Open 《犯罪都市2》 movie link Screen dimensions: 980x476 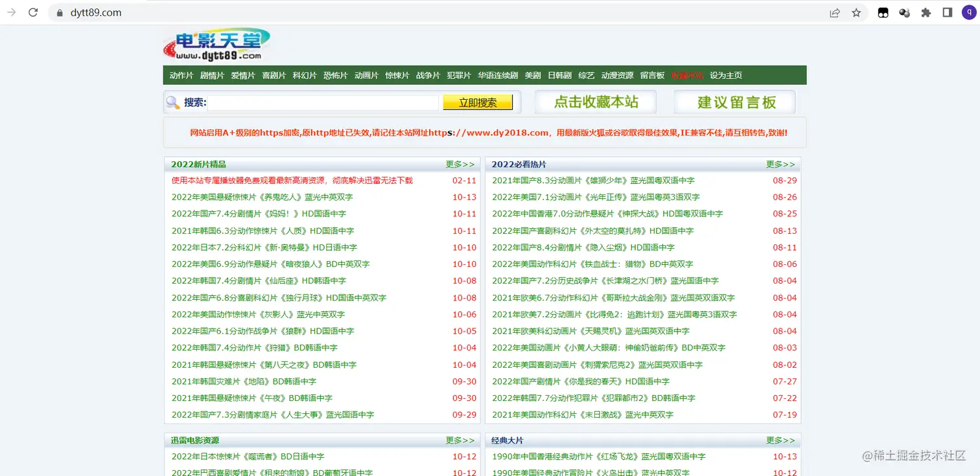tap(594, 398)
